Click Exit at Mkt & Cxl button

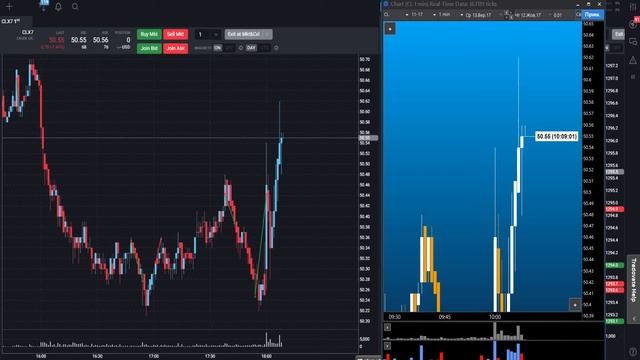pos(248,34)
